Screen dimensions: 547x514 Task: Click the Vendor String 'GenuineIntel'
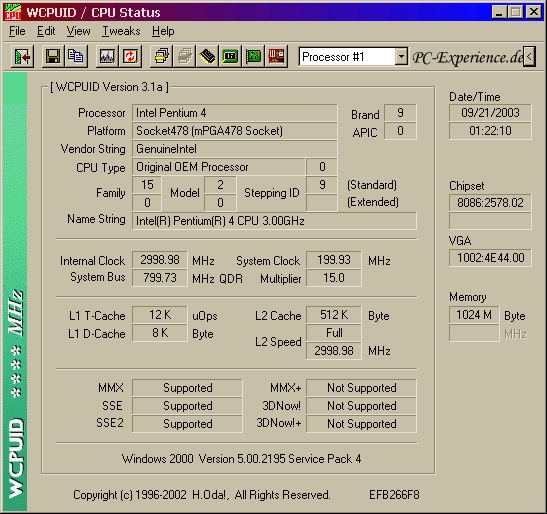pos(234,149)
